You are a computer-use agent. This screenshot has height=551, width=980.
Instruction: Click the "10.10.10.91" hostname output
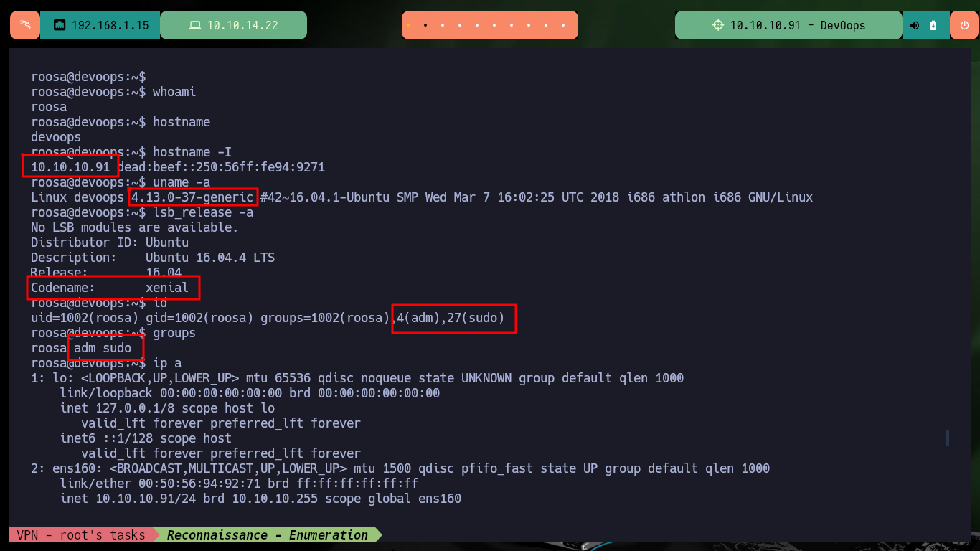click(70, 167)
